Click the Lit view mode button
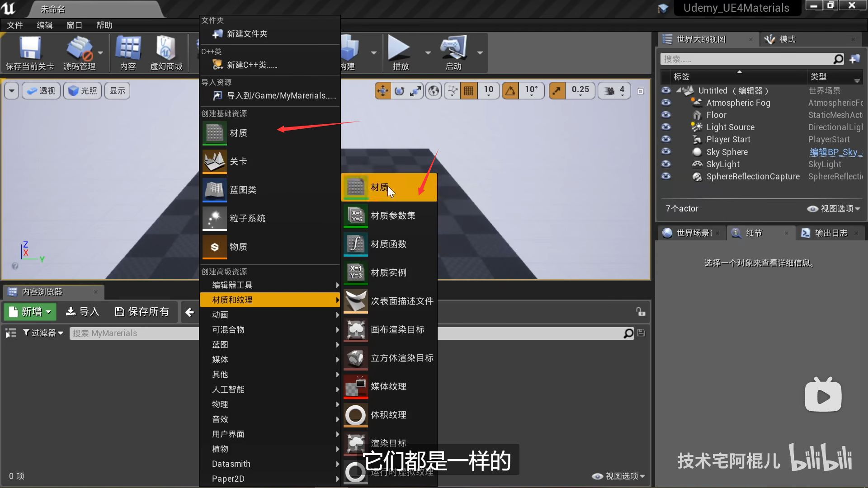 tap(82, 91)
